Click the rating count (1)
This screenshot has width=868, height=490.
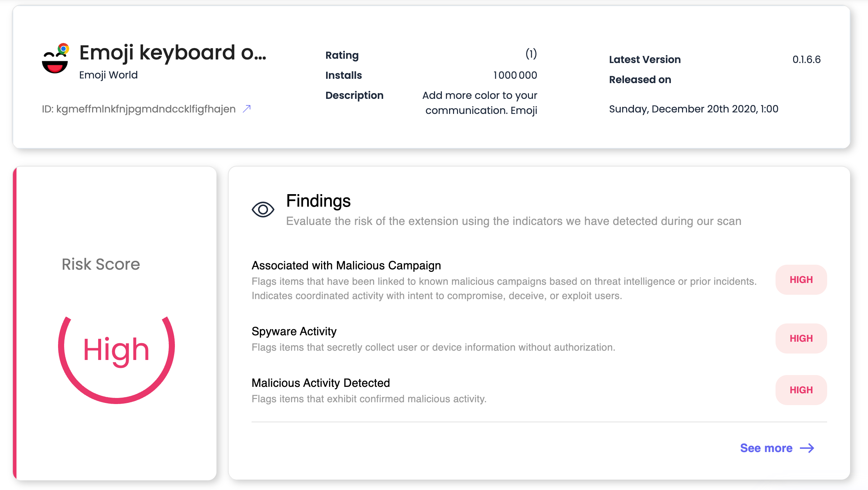(x=531, y=54)
